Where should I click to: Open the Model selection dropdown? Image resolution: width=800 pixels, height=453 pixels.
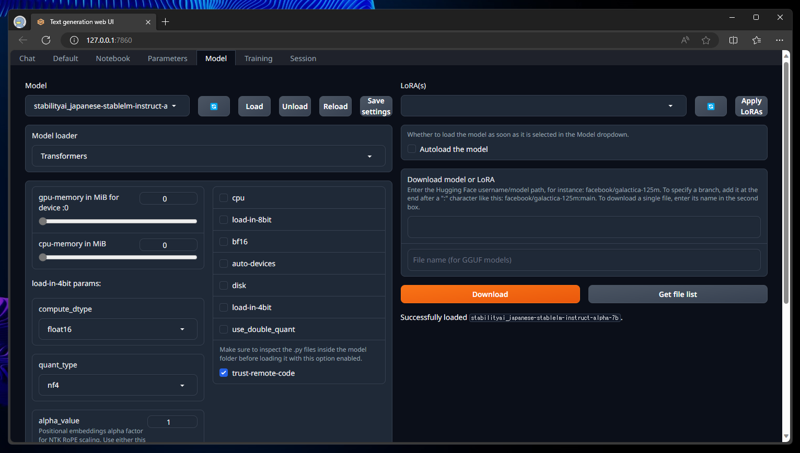click(x=107, y=106)
